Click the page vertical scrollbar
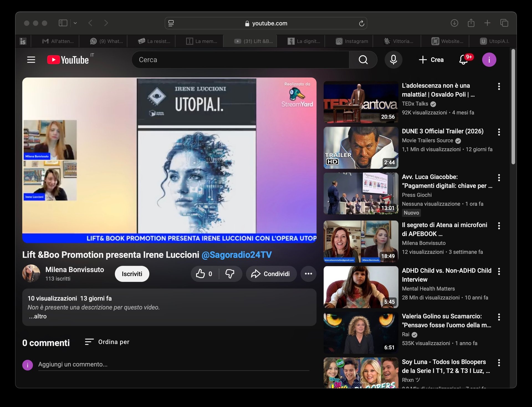 click(x=513, y=106)
